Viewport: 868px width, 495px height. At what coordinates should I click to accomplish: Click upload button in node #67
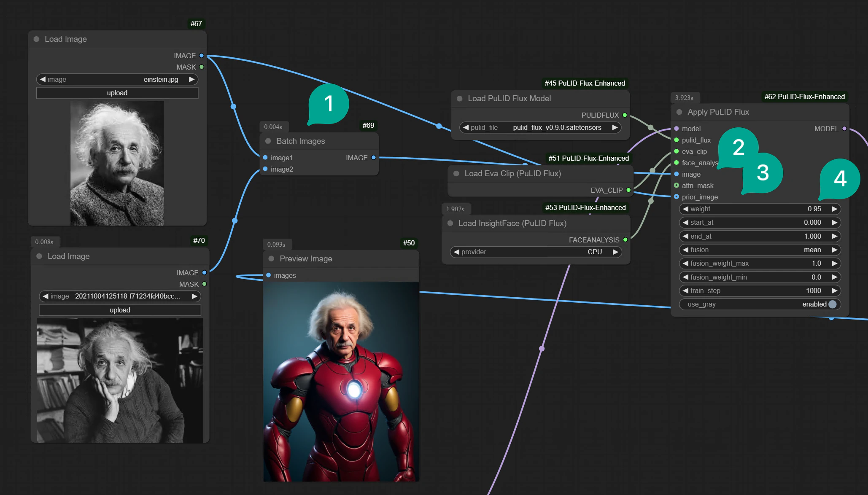click(x=117, y=93)
